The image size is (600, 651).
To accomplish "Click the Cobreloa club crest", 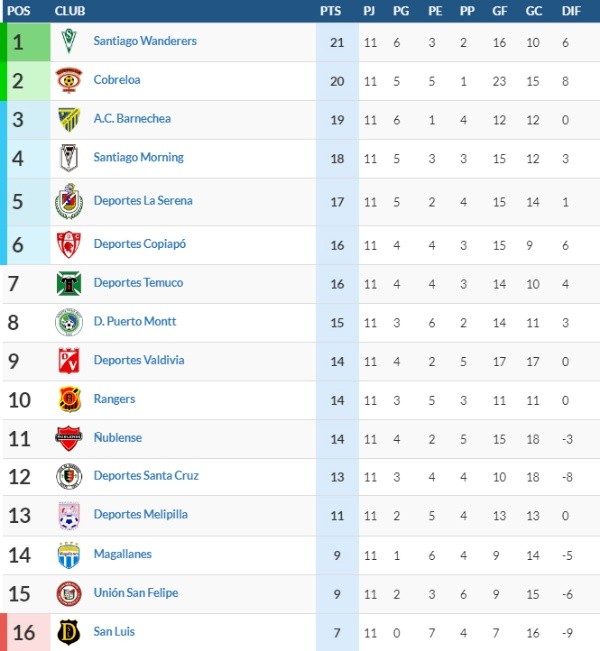I will tap(68, 80).
